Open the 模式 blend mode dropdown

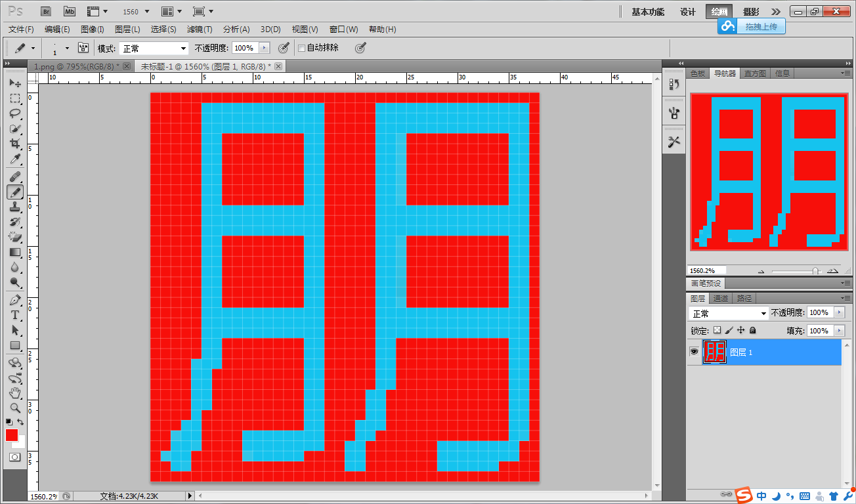coord(154,49)
